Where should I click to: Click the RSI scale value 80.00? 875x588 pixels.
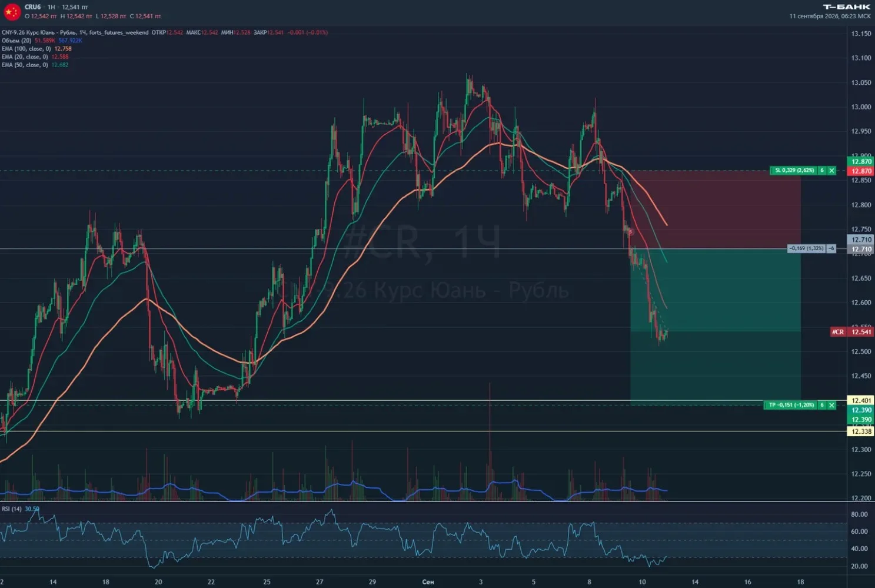(x=859, y=514)
